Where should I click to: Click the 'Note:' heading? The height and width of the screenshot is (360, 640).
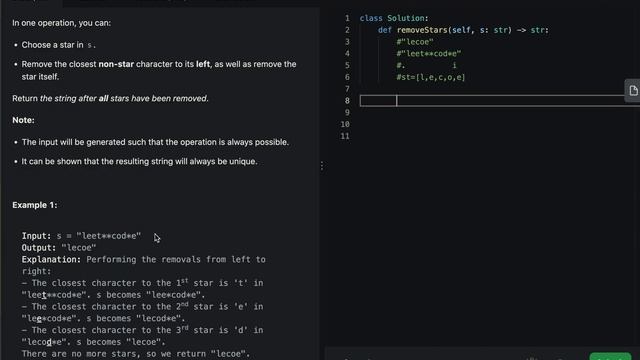[23, 120]
